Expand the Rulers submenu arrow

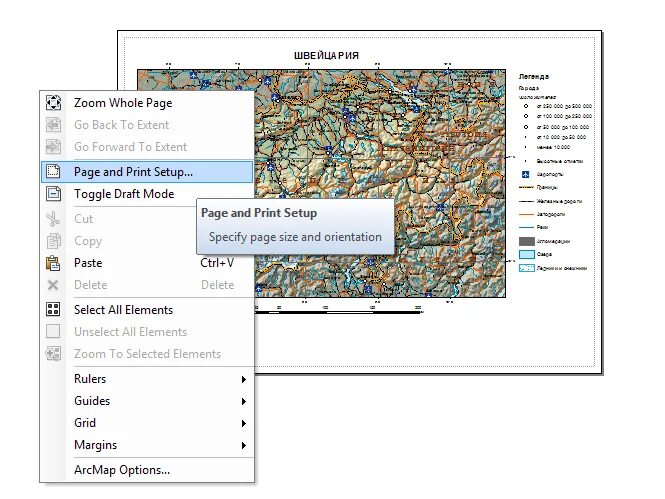243,379
